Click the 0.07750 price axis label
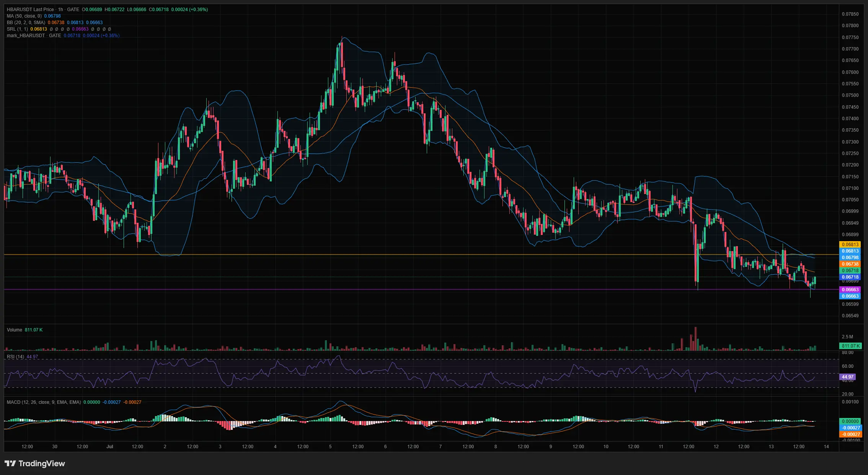The width and height of the screenshot is (868, 475). [850, 37]
